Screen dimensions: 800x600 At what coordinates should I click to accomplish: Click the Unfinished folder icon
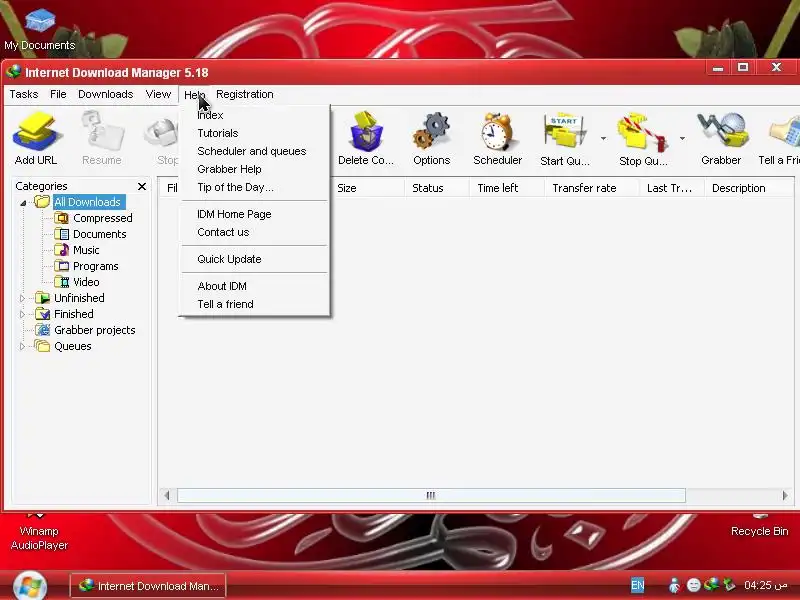point(42,298)
